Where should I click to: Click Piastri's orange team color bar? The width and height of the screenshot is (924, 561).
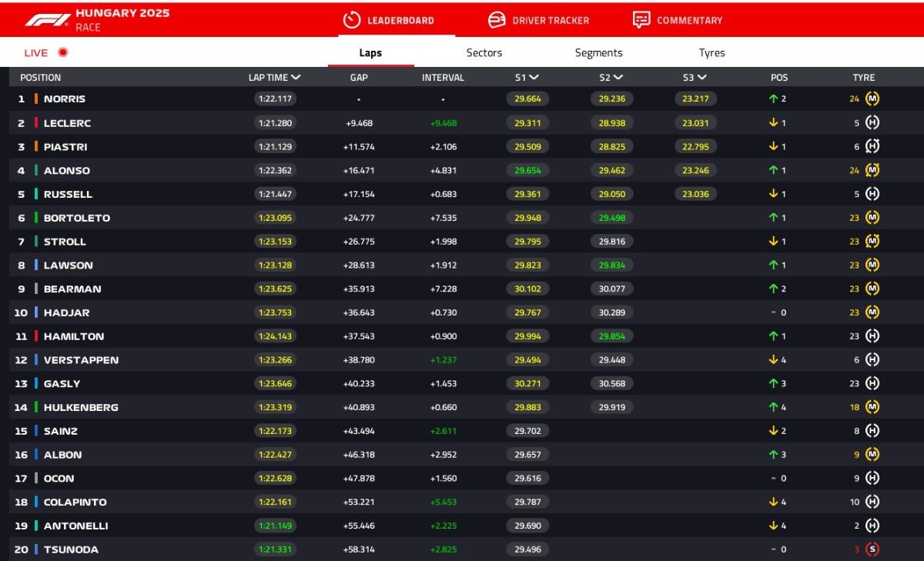point(35,147)
